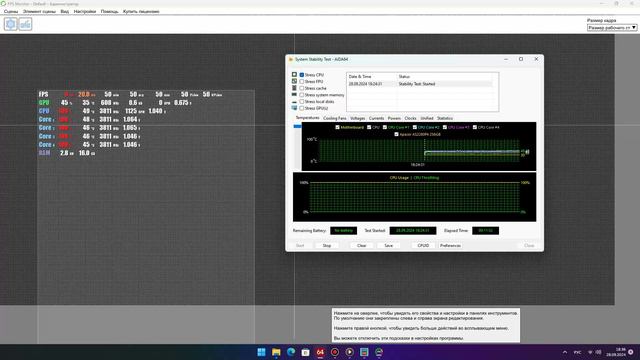Switch to the Currents tab
This screenshot has height=360, width=640.
[x=376, y=118]
